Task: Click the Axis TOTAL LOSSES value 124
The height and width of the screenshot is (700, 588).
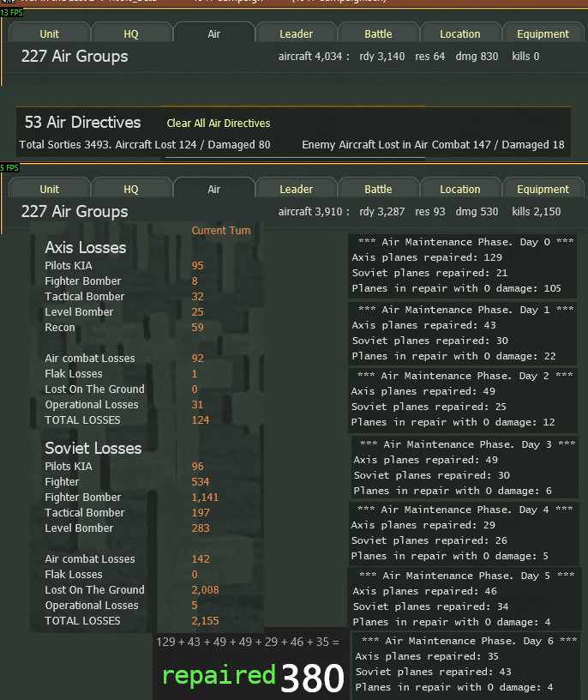Action: pyautogui.click(x=201, y=420)
